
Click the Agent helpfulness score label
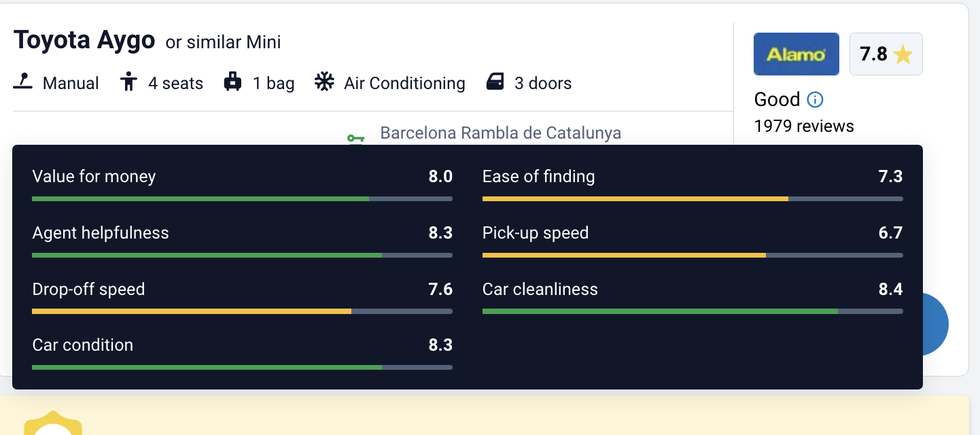click(101, 233)
